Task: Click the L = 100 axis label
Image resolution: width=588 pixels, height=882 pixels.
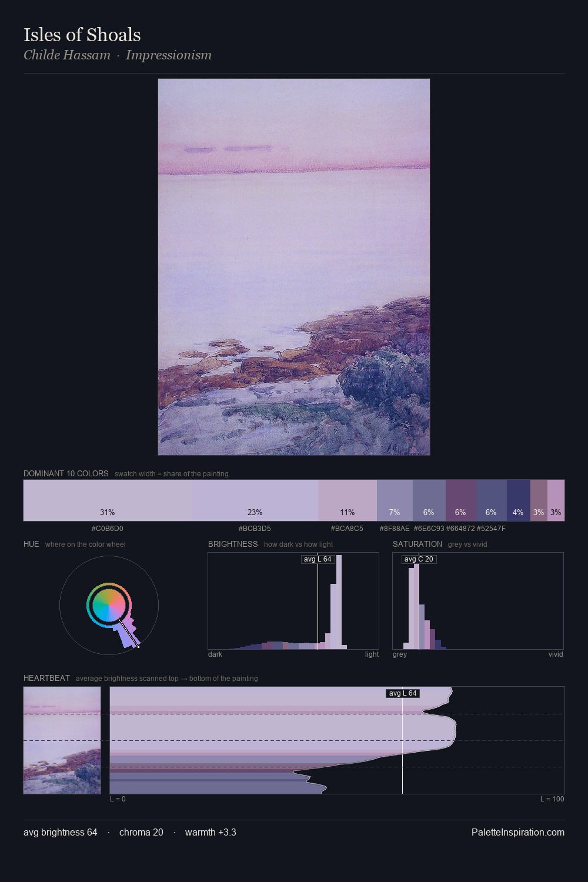Action: click(552, 799)
